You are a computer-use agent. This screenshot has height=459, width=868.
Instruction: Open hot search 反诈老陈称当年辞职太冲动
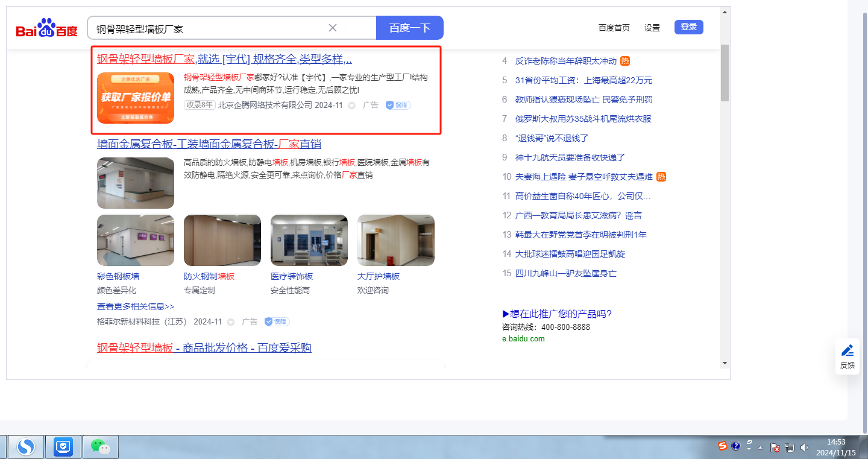pyautogui.click(x=566, y=61)
